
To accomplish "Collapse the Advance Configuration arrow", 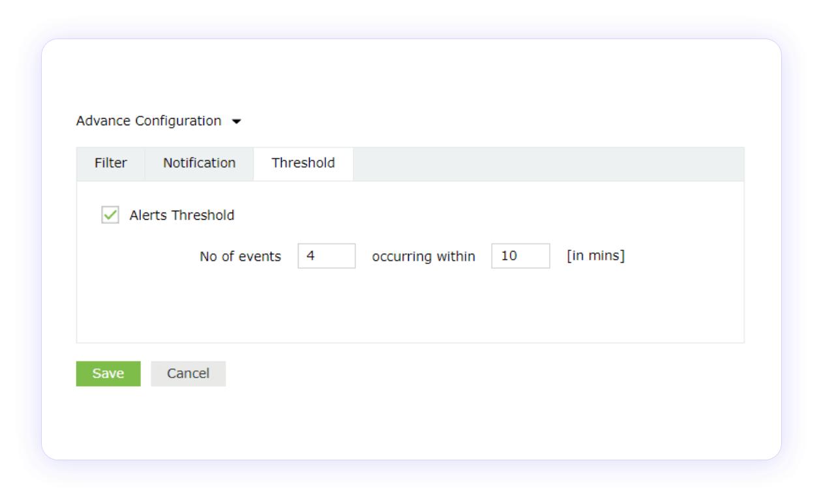I will click(237, 122).
